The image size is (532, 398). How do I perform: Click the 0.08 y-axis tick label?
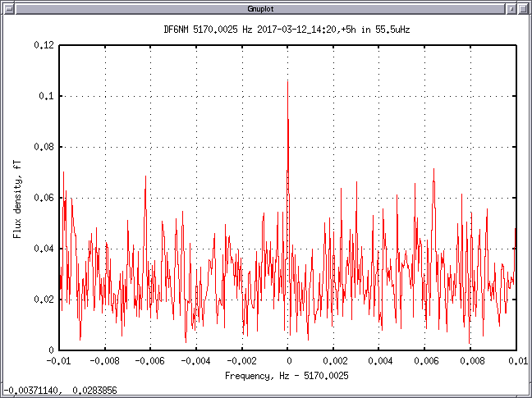tap(44, 148)
